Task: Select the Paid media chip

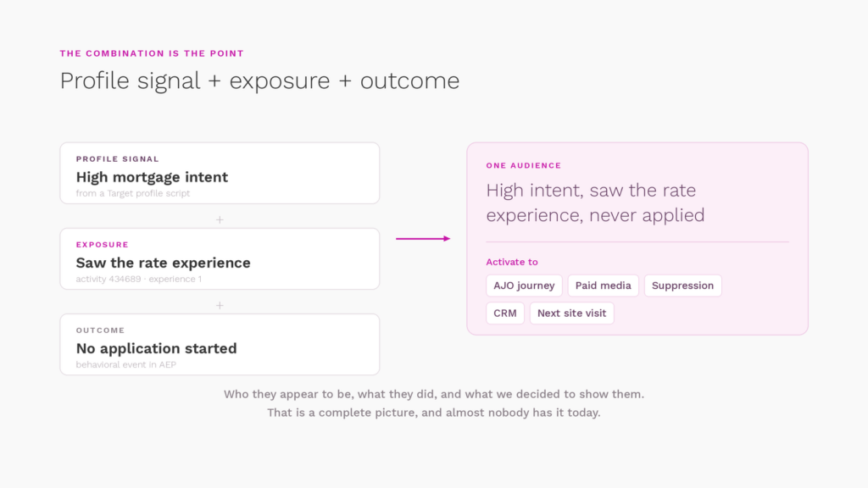Action: (603, 286)
